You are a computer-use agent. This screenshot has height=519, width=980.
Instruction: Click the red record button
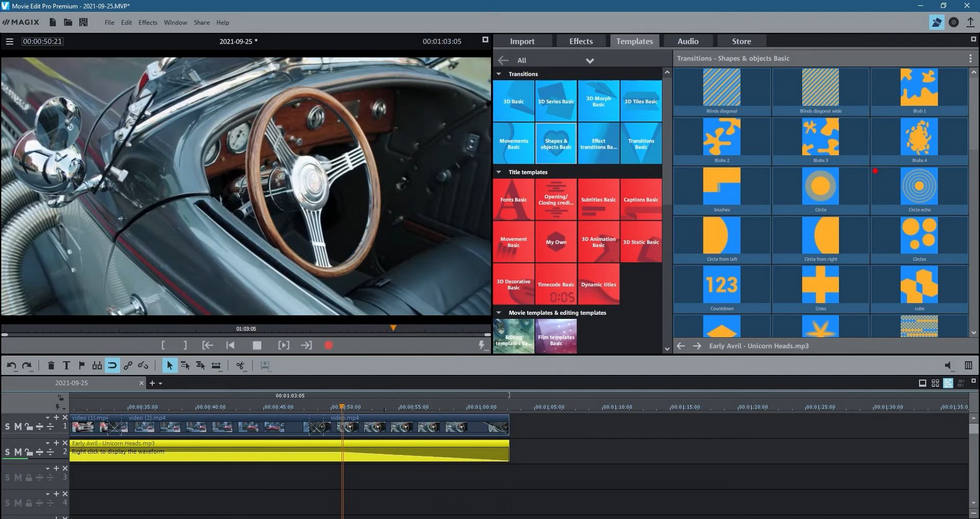(329, 345)
